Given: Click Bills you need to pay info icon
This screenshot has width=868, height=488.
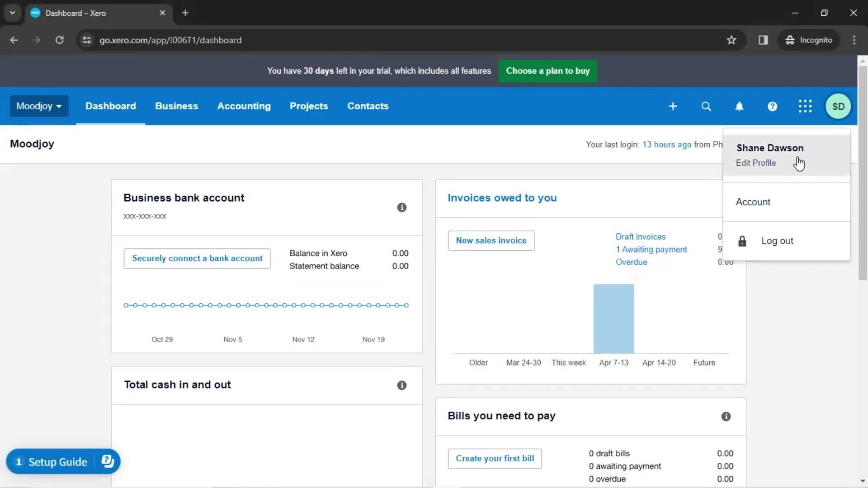Looking at the screenshot, I should tap(726, 417).
